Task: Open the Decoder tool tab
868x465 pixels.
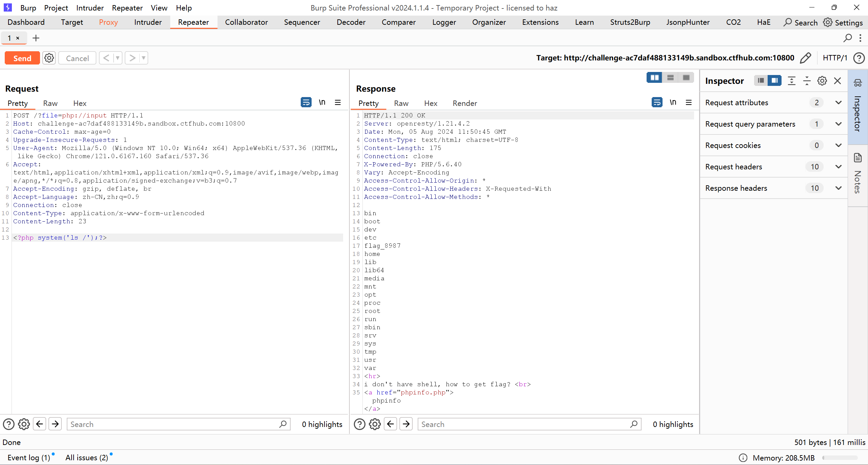Action: (x=351, y=22)
